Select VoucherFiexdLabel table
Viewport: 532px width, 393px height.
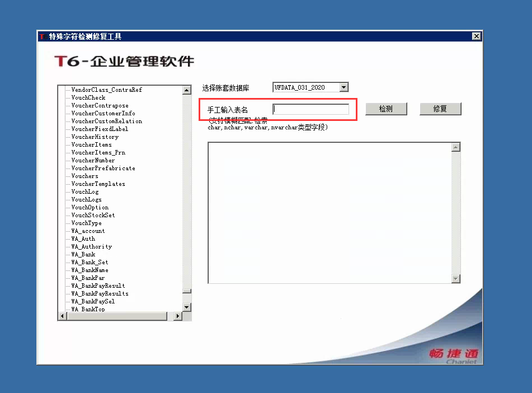100,129
